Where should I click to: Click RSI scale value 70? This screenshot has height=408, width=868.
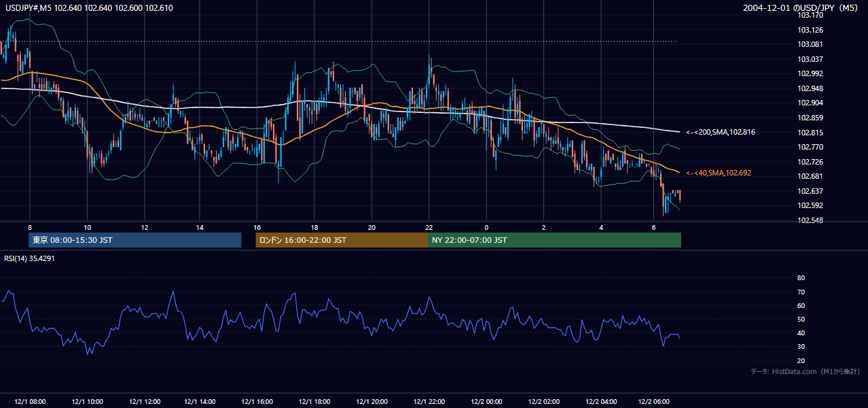coord(801,292)
